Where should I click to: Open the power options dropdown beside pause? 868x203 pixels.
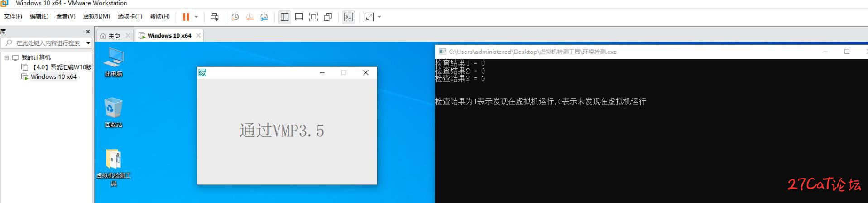[196, 17]
